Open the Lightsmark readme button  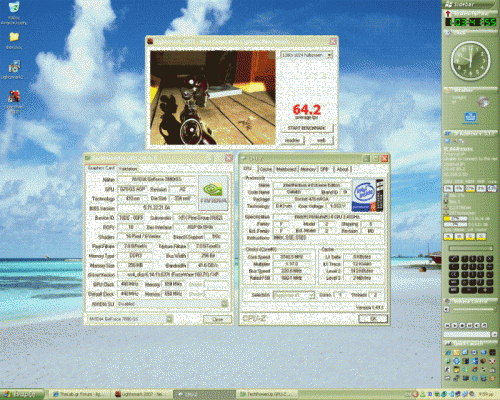point(292,140)
